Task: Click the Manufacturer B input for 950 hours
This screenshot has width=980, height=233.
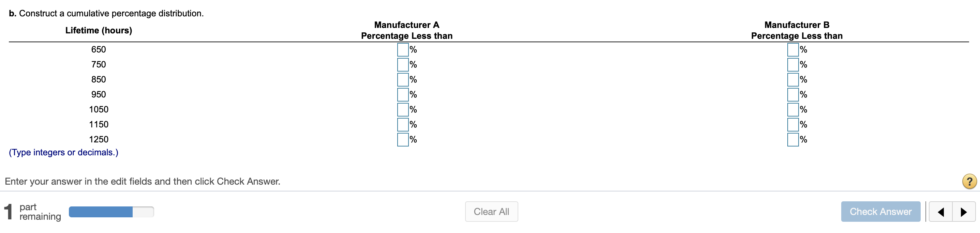Action: click(792, 94)
